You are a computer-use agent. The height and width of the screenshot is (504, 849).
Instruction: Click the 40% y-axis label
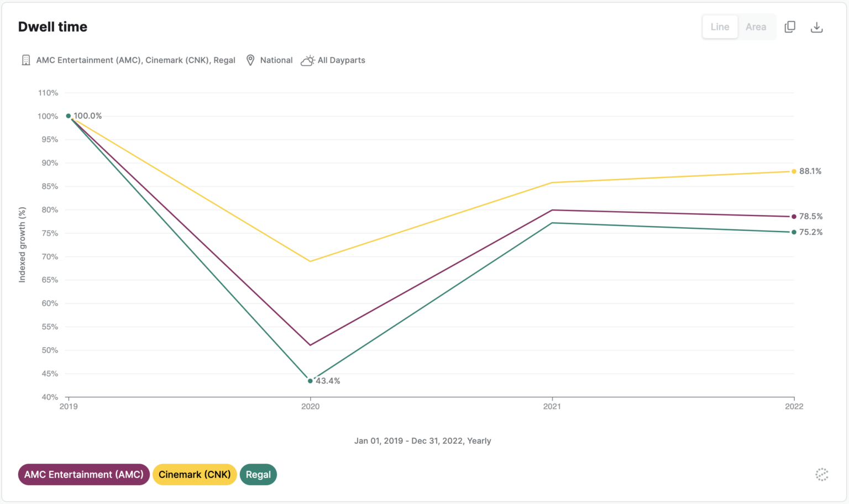coord(50,397)
